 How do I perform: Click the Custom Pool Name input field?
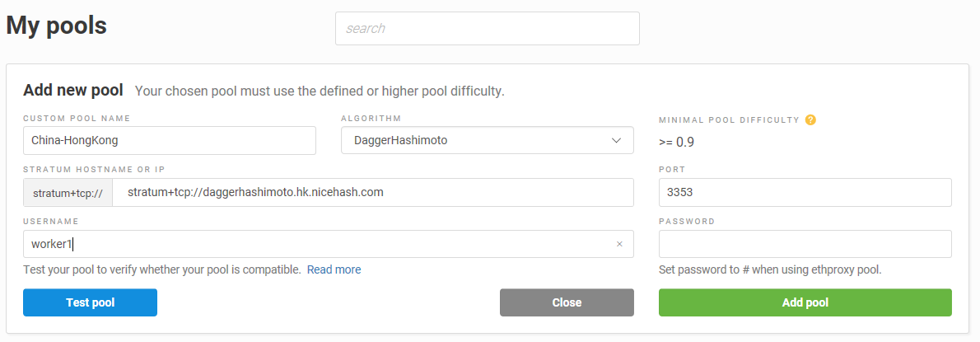[169, 140]
